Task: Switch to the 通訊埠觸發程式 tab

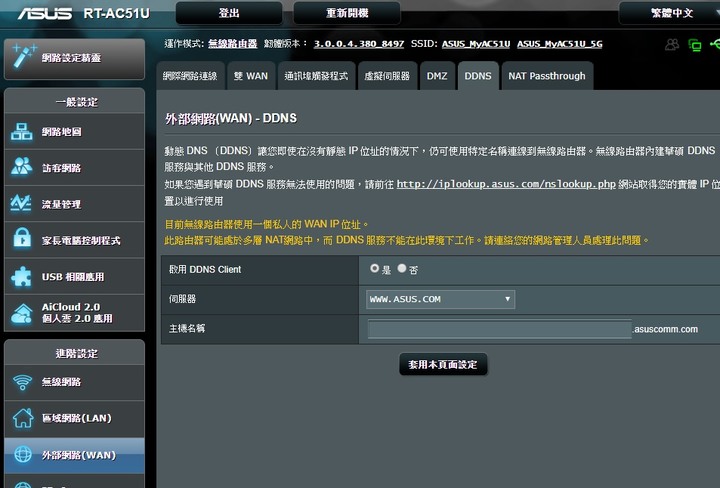Action: (316, 76)
